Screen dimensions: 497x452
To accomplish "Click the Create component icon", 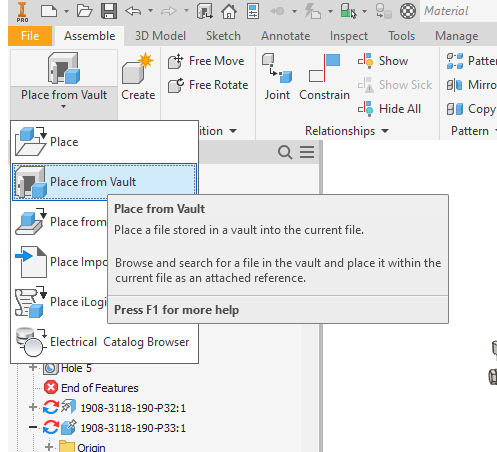I will [138, 77].
